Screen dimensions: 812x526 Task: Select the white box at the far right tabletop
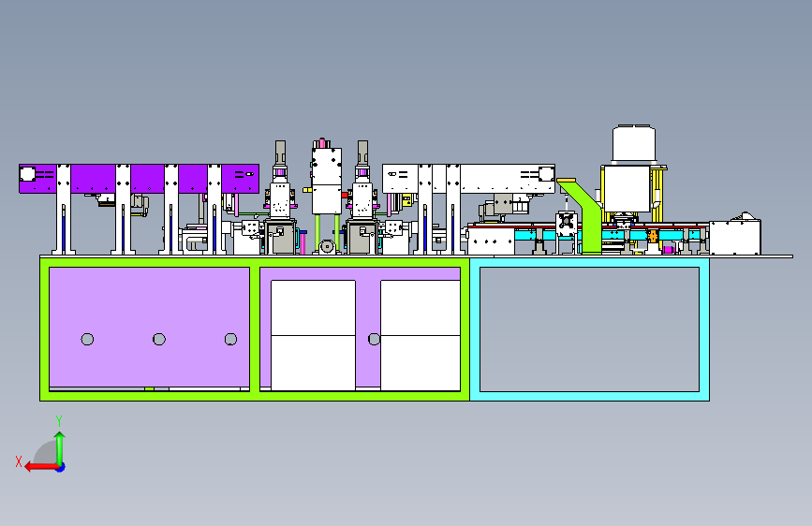[x=735, y=237]
